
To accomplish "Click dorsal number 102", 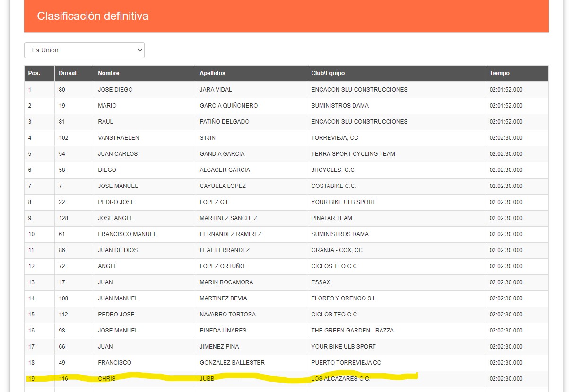I will pyautogui.click(x=63, y=138).
